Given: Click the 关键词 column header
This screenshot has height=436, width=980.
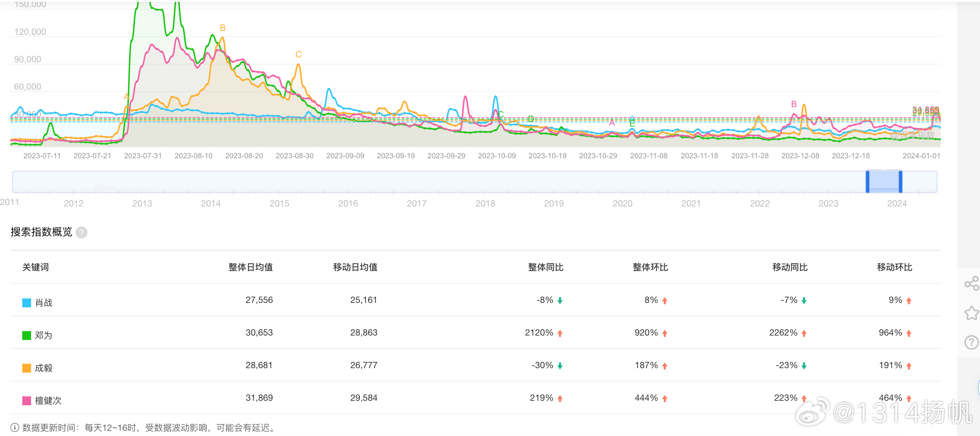Looking at the screenshot, I should (x=36, y=267).
